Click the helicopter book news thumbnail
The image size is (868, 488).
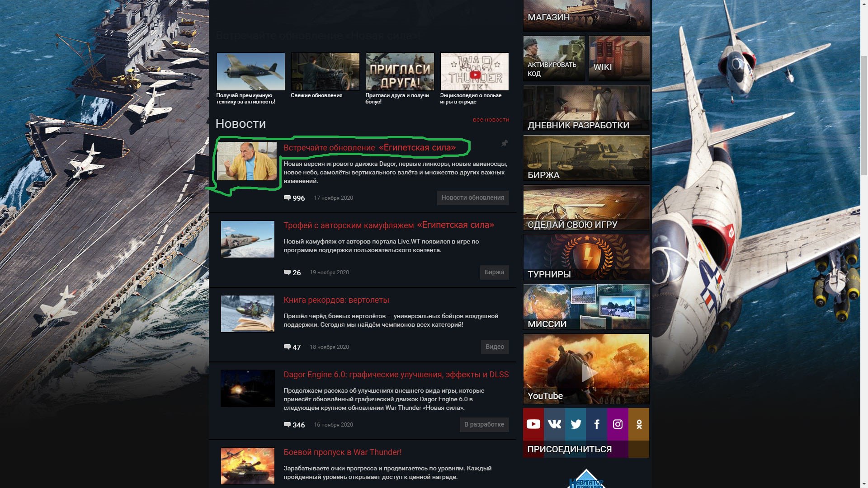[x=248, y=314]
